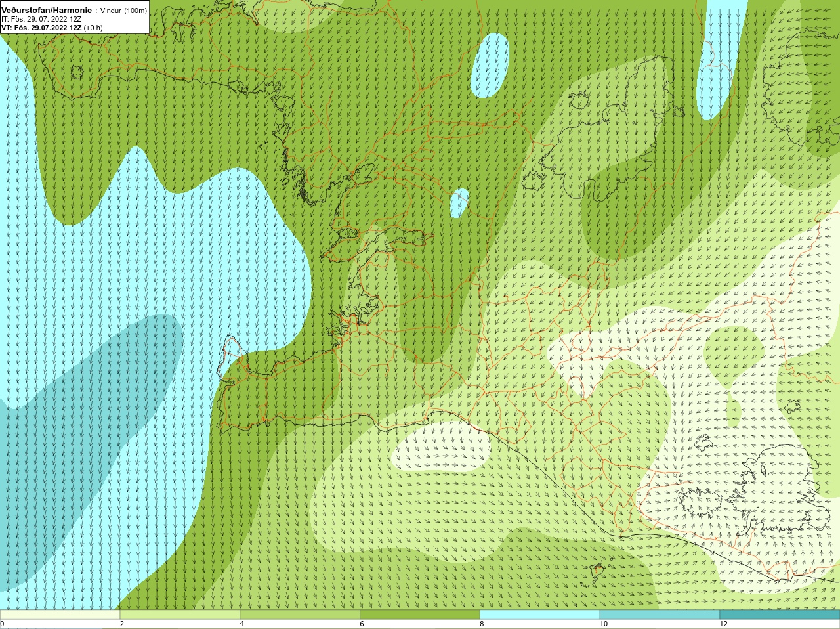Click the dark green legend swatch for 6–8
Screen dimensions: 840x629
(x=420, y=615)
